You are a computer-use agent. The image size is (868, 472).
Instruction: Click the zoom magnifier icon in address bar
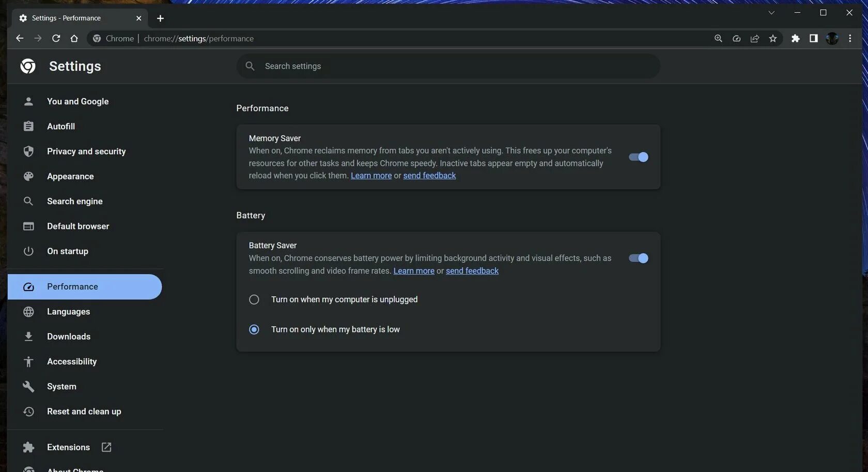pyautogui.click(x=718, y=38)
